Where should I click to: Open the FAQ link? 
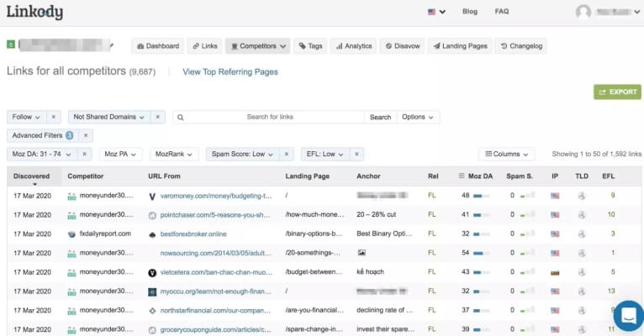pos(501,12)
